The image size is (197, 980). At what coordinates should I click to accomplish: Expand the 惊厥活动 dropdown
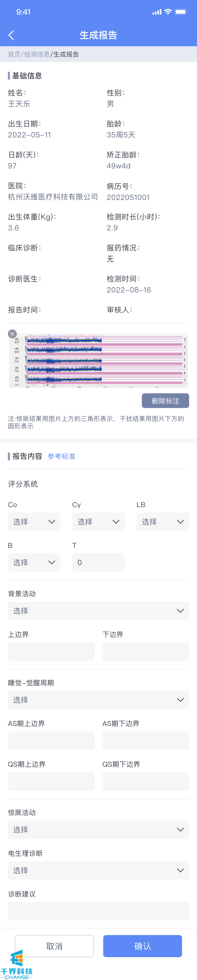[98, 829]
